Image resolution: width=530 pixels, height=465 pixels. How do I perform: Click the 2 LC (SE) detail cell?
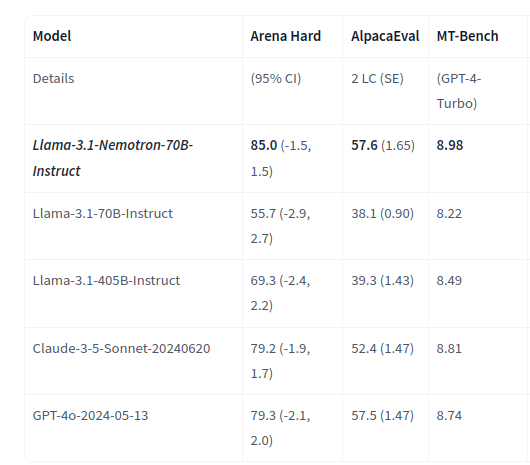click(x=377, y=78)
